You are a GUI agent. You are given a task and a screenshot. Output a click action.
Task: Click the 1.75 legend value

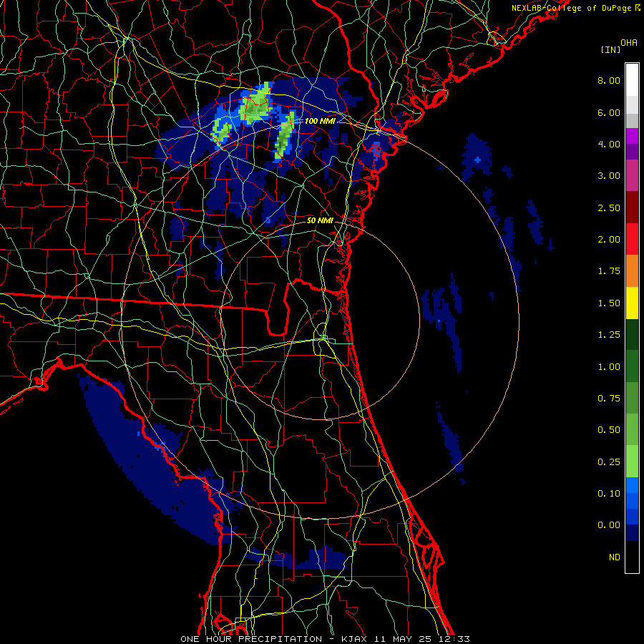(609, 271)
